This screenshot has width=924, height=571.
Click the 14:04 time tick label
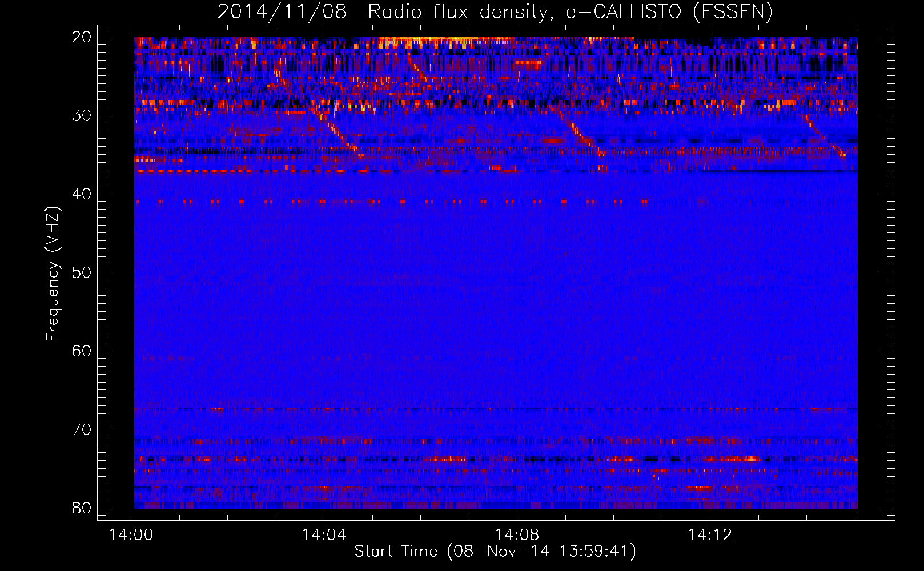click(x=324, y=535)
